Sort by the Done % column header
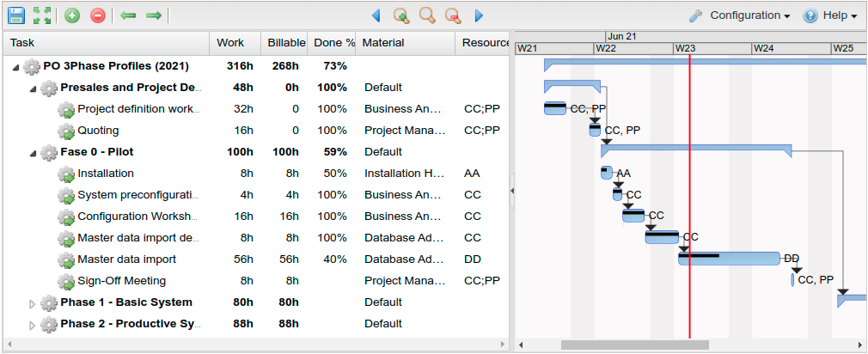Image resolution: width=868 pixels, height=354 pixels. (x=333, y=43)
